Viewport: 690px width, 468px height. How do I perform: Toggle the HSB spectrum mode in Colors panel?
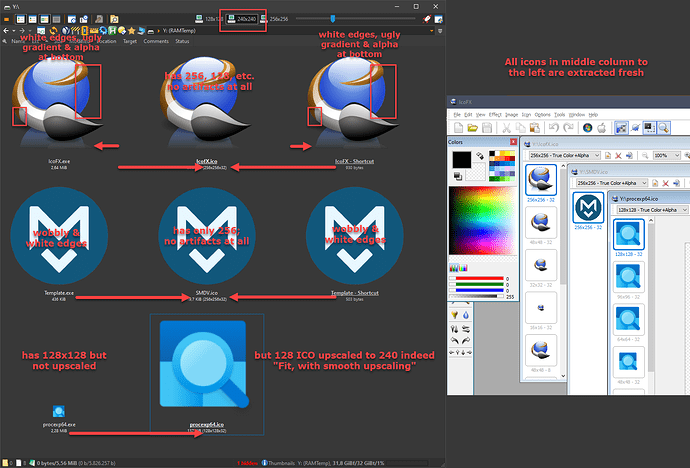click(x=462, y=268)
